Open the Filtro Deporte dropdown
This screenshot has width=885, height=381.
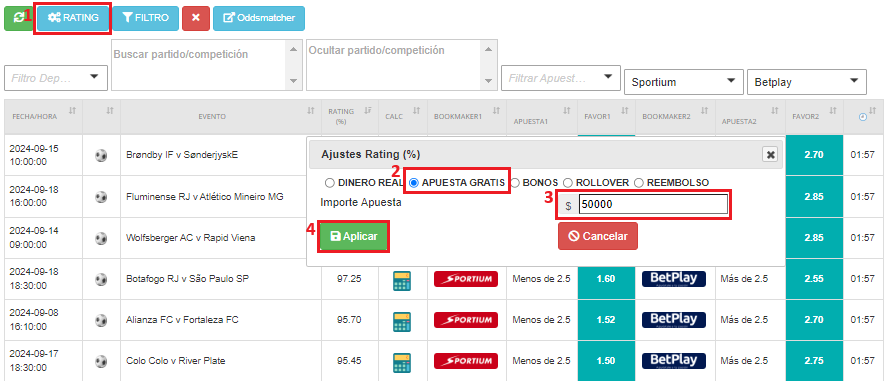tap(56, 78)
